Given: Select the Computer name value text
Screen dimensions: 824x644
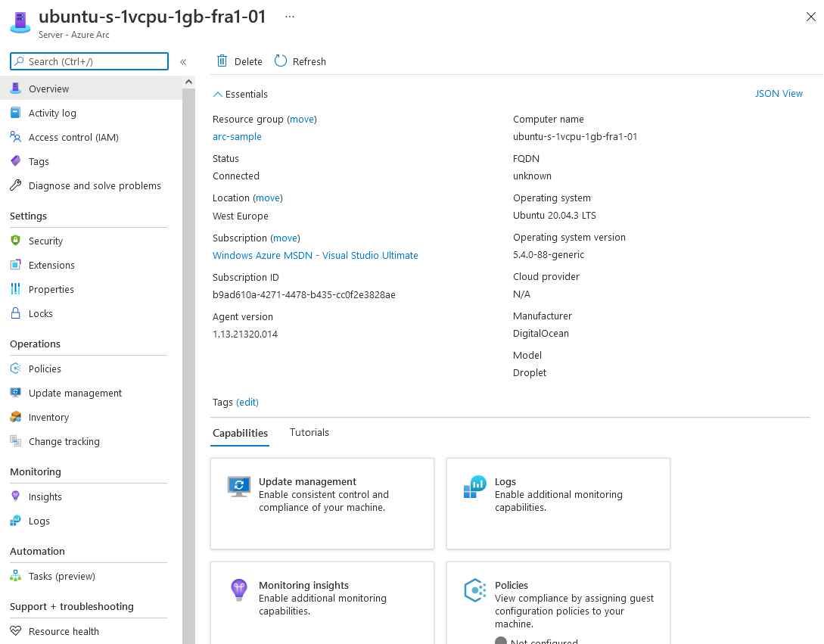Looking at the screenshot, I should (575, 136).
